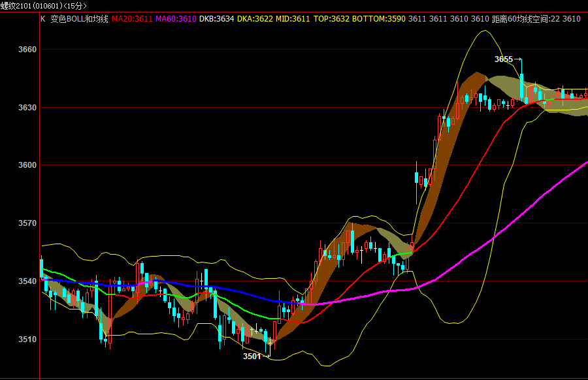
Task: Click the 距离60均线空间:22 readout
Action: point(526,19)
